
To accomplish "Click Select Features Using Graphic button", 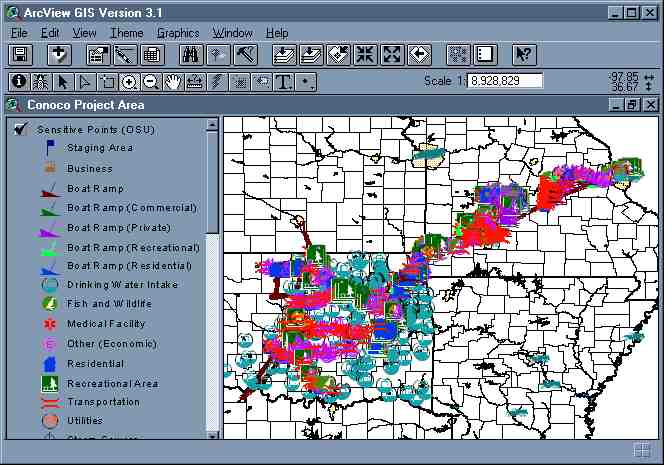I will (x=459, y=55).
